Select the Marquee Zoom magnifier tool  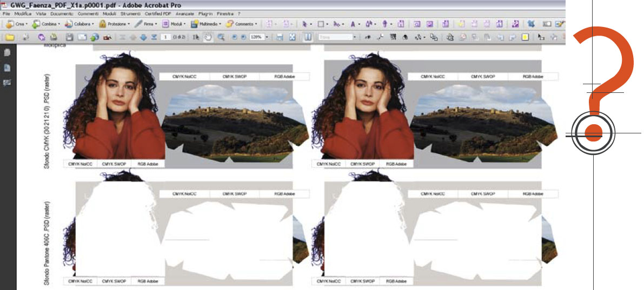point(221,37)
